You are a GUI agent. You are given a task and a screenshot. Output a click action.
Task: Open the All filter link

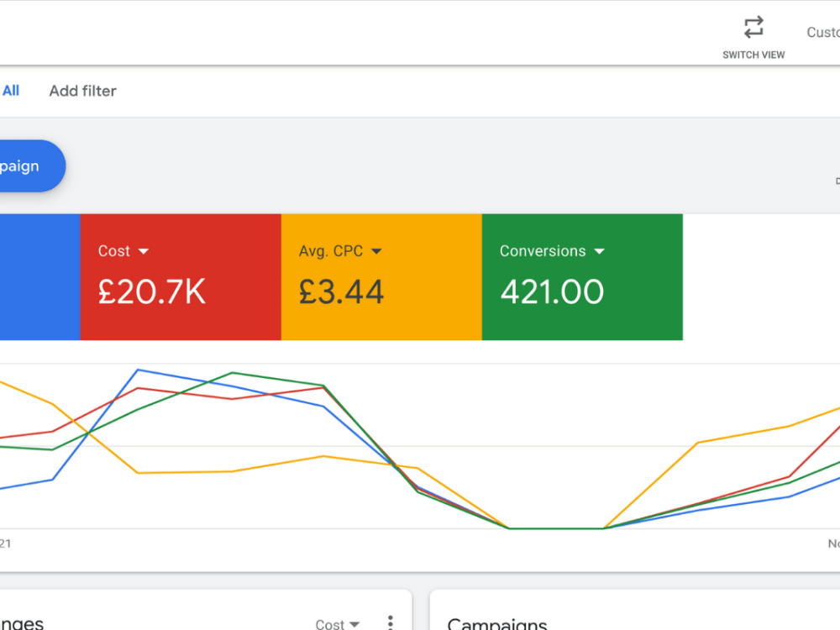11,91
